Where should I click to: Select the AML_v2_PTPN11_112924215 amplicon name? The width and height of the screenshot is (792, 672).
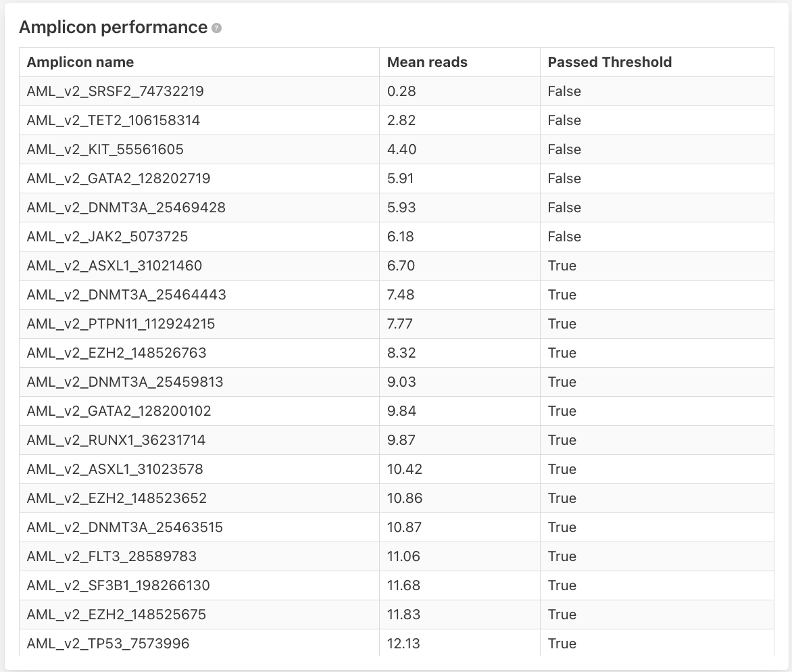point(121,324)
